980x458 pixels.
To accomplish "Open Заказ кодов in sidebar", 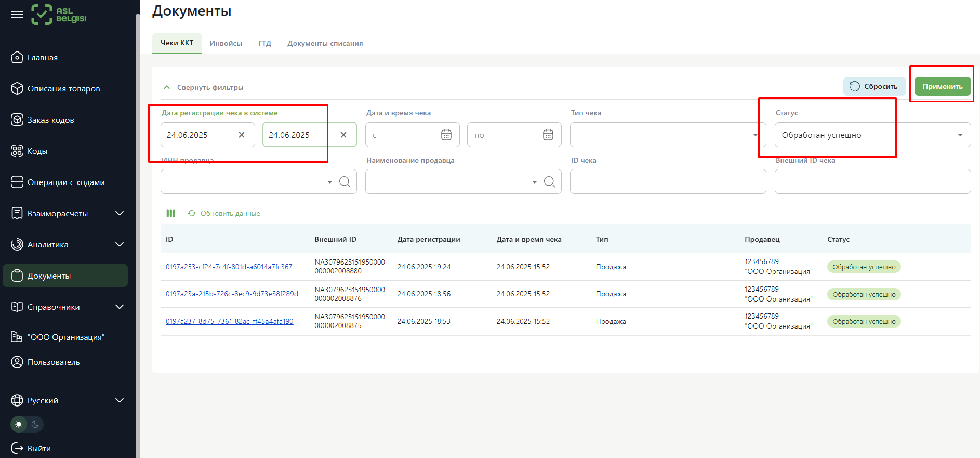I will pos(50,120).
